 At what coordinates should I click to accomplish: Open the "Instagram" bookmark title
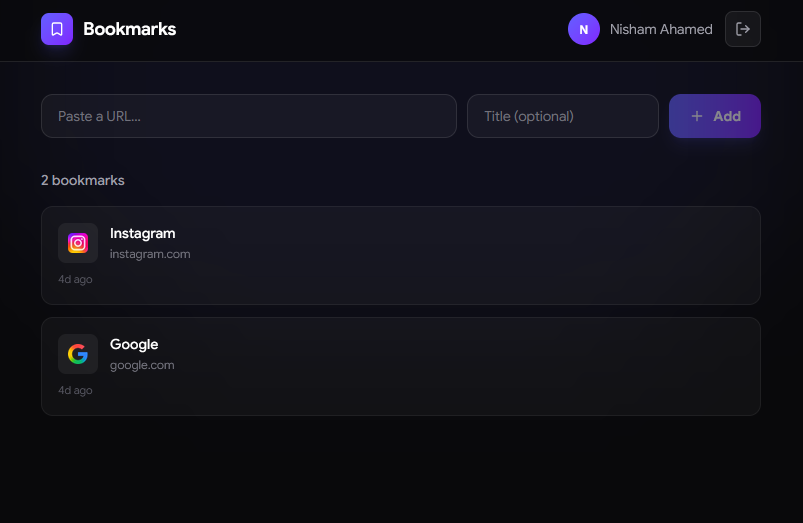pyautogui.click(x=142, y=233)
